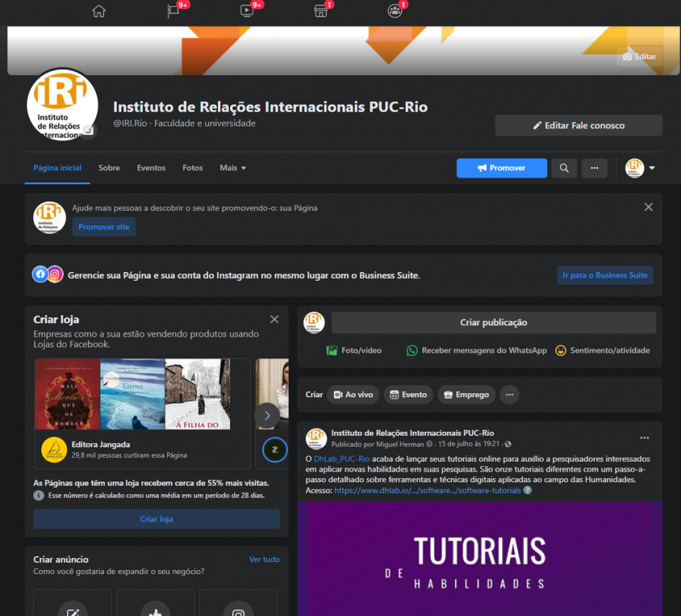Viewport: 681px width, 616px height.
Task: Show next shop example with arrow
Action: (267, 416)
